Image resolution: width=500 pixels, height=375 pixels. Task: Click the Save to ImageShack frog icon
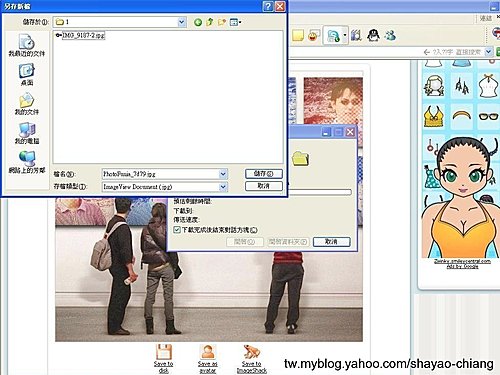(251, 352)
